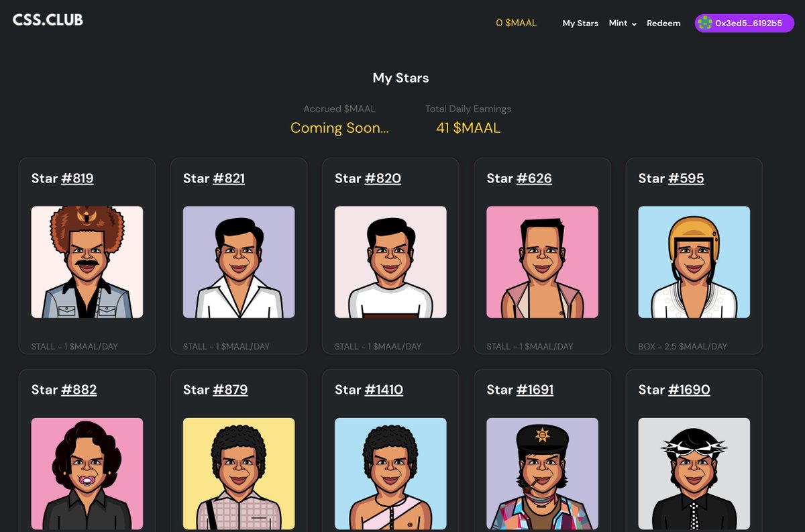Click the yellow 0 $MAAL balance

pos(515,22)
